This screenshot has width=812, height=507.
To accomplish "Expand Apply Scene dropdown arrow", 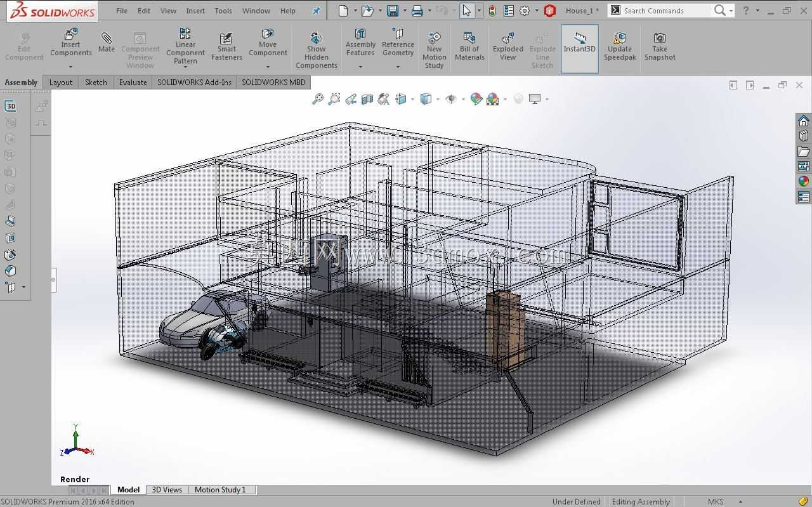I will [505, 99].
